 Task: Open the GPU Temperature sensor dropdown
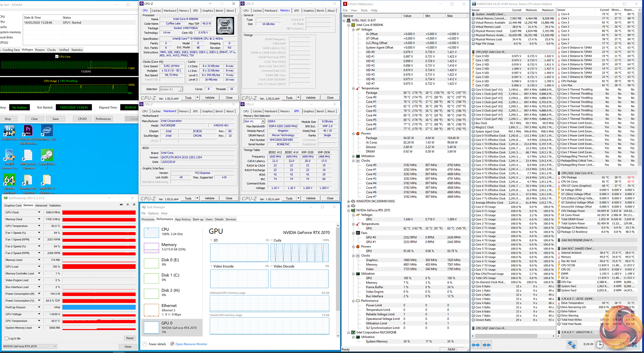tap(39, 226)
